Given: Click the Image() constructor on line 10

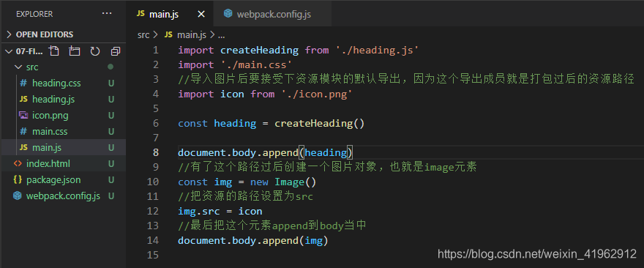Looking at the screenshot, I should pyautogui.click(x=296, y=182).
